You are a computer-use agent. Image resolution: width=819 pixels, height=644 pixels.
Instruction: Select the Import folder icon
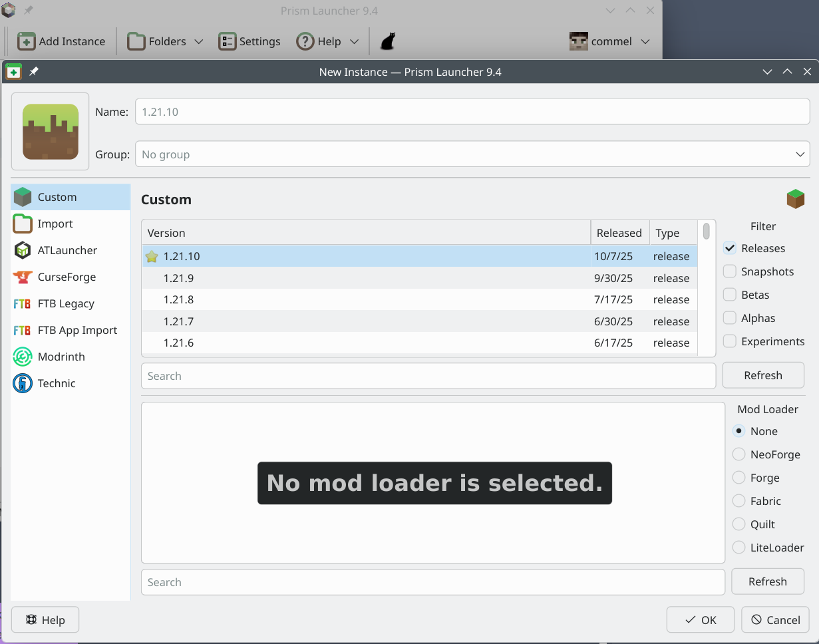tap(23, 224)
